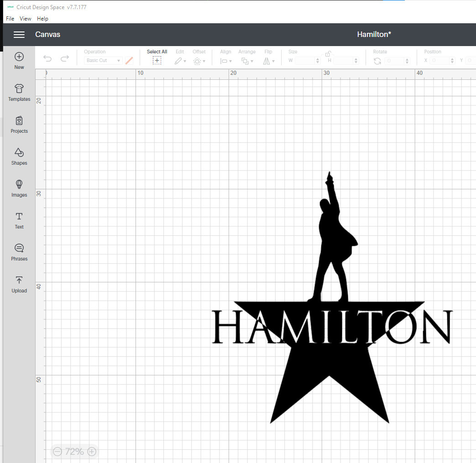Viewport: 476px width, 463px height.
Task: Click the Undo arrow
Action: pyautogui.click(x=47, y=58)
